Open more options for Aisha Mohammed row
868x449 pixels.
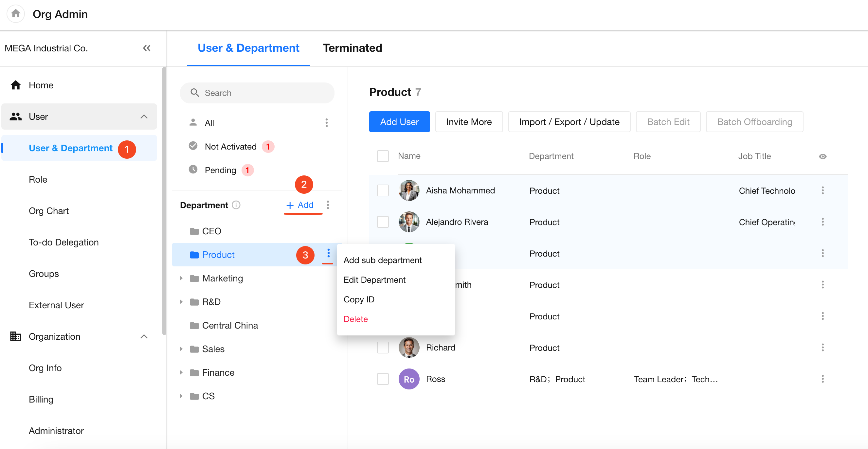822,190
